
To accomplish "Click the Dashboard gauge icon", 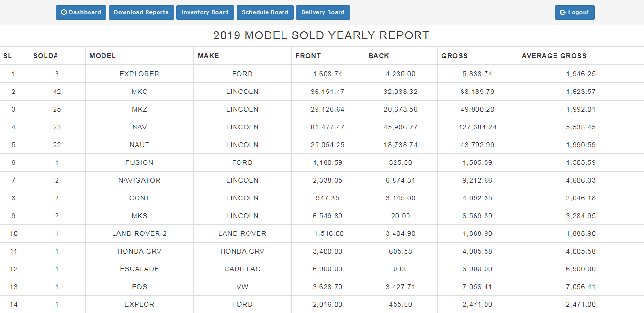I will [x=64, y=12].
